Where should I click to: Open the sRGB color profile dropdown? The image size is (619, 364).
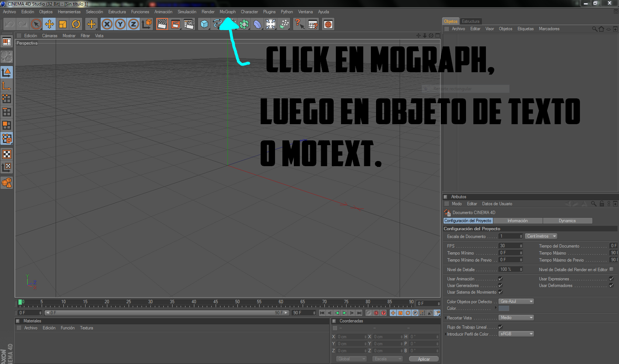(516, 334)
